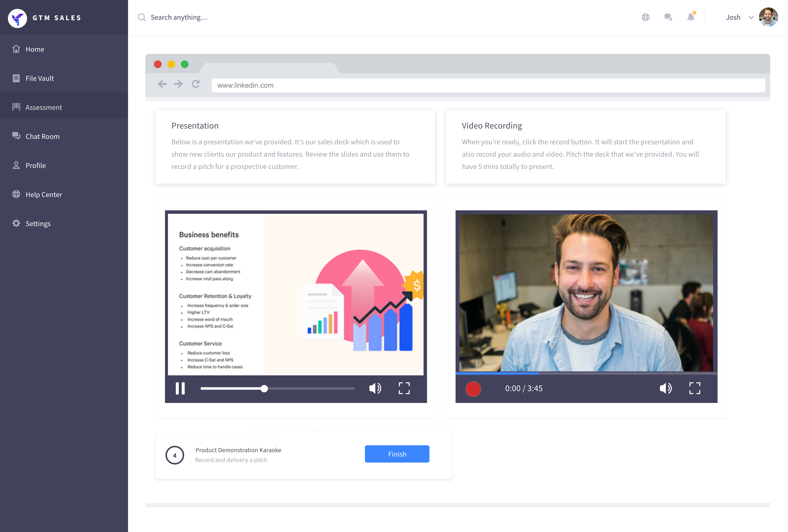The width and height of the screenshot is (788, 532).
Task: Click the notification bell icon
Action: 691,17
